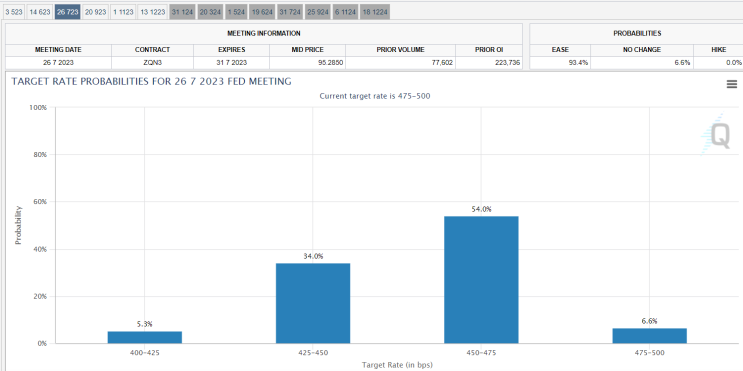Click the 26 7 2023 meeting date cell
Screen dimensions: 743x371
click(x=58, y=63)
